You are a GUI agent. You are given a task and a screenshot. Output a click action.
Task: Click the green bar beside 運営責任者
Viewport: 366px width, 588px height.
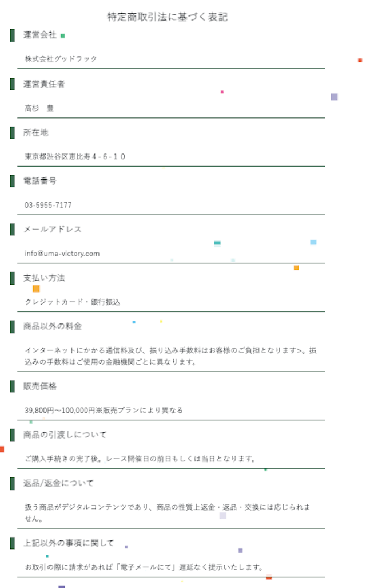click(13, 84)
